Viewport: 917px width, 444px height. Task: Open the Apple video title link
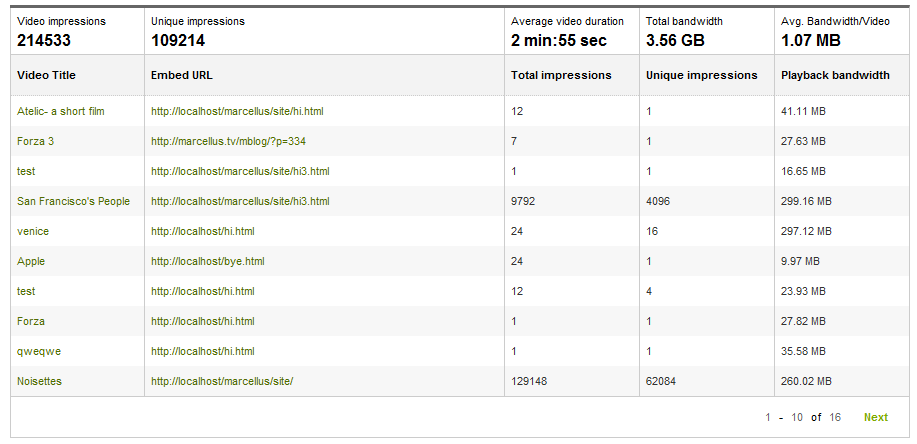(31, 261)
